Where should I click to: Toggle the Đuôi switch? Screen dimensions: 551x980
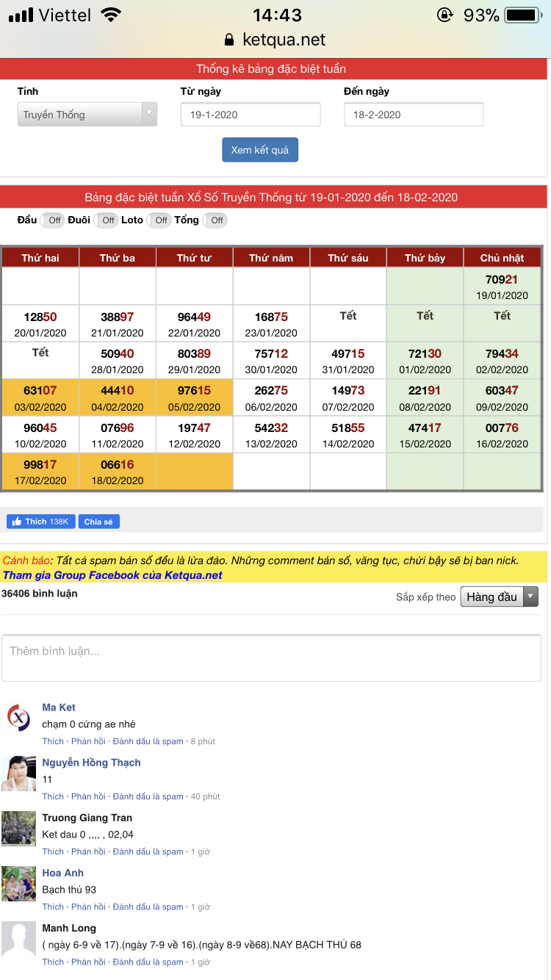(106, 220)
